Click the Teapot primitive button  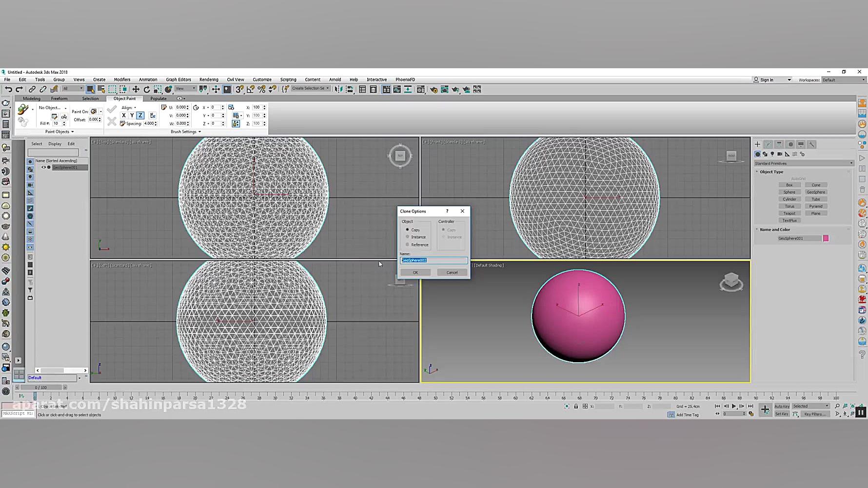[789, 214]
